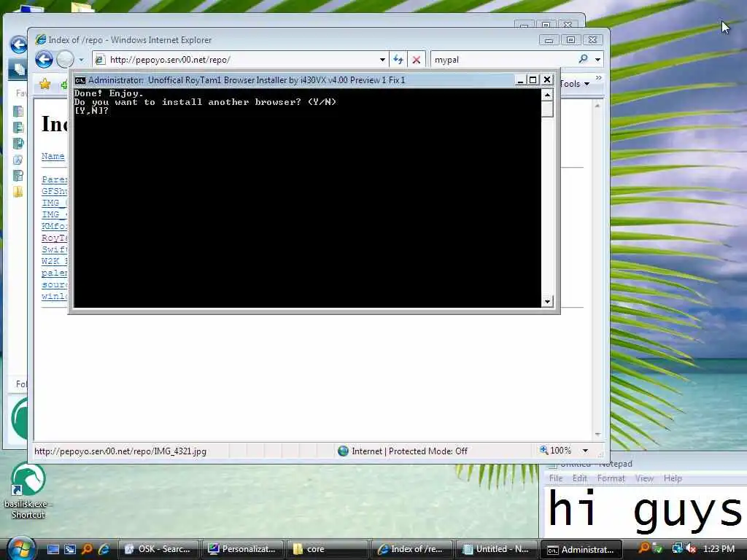Click the console scrollbar thumb
This screenshot has width=747, height=560.
coord(547,109)
